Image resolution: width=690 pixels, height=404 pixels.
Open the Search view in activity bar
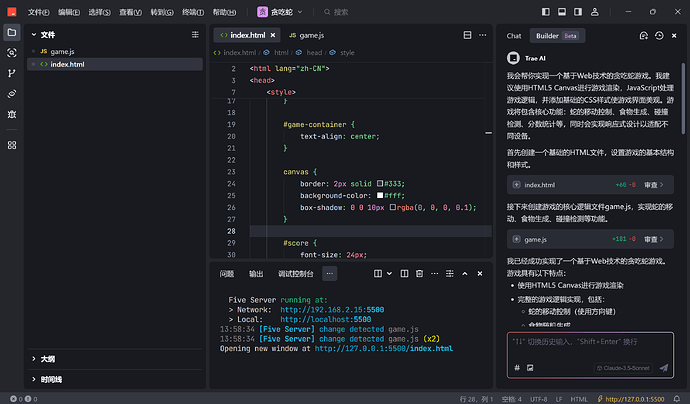[x=12, y=53]
